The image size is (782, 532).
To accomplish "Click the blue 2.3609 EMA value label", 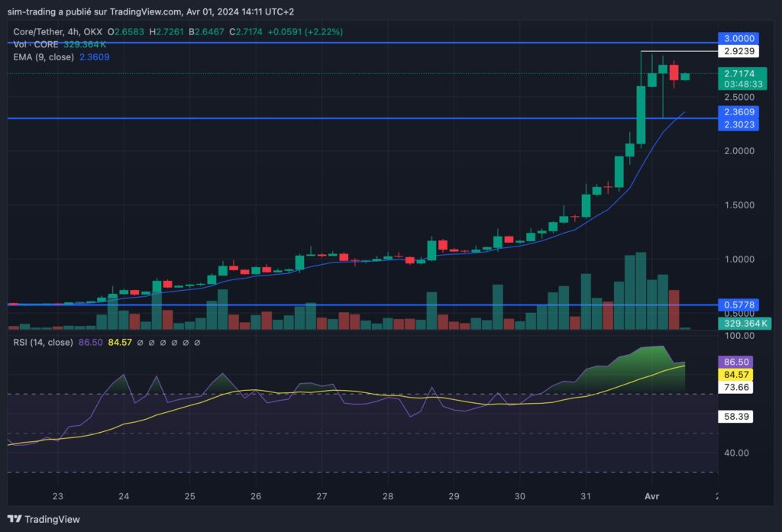I will coord(738,111).
